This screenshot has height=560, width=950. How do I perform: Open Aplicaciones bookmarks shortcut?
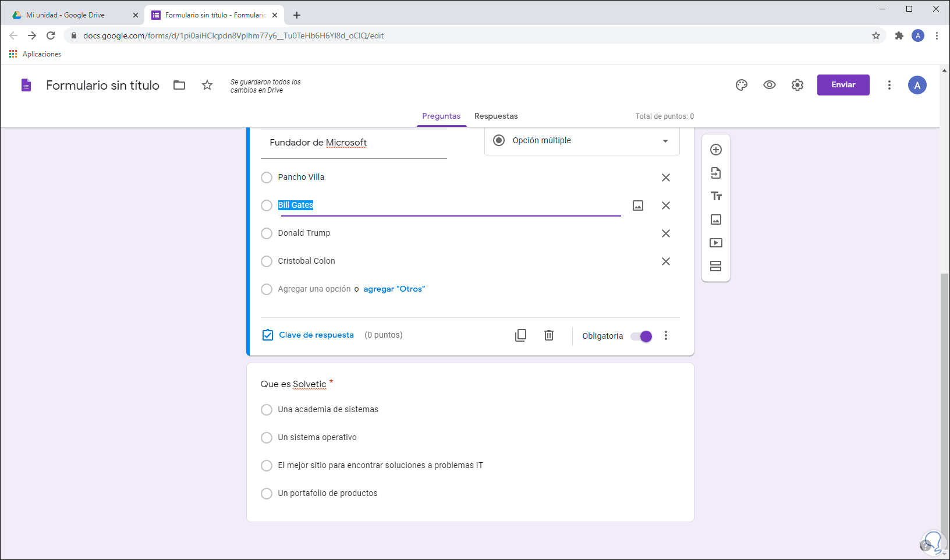click(x=36, y=54)
